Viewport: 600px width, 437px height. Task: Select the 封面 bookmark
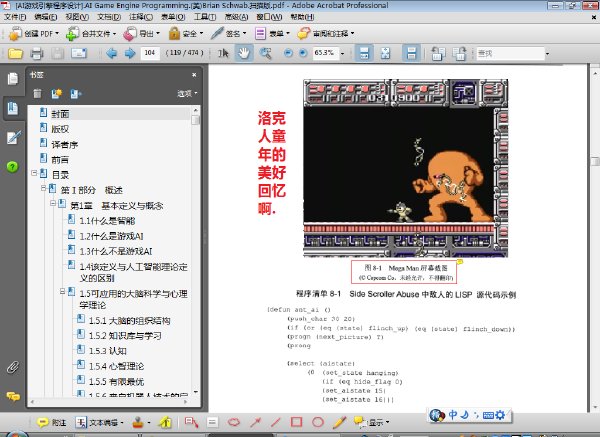tap(60, 114)
